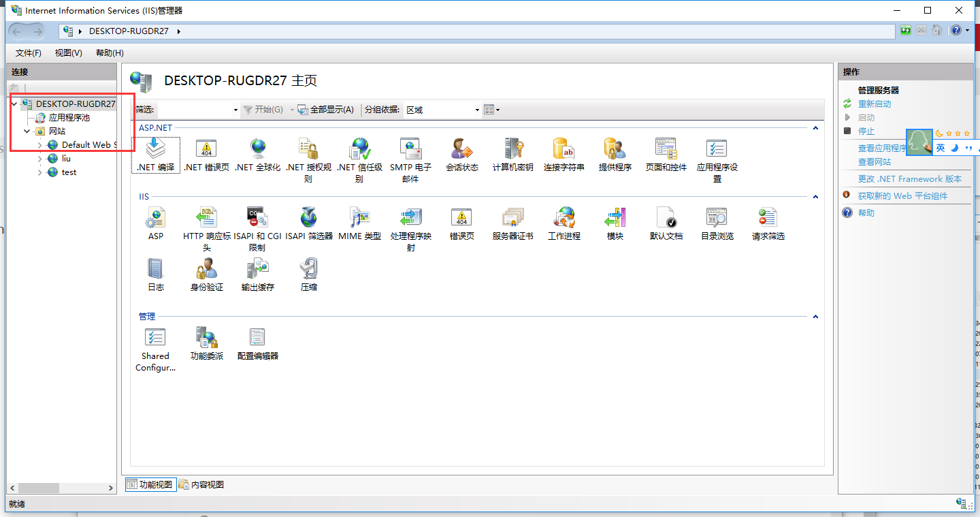Open the .NET 编译 feature
This screenshot has width=980, height=517.
(x=156, y=155)
